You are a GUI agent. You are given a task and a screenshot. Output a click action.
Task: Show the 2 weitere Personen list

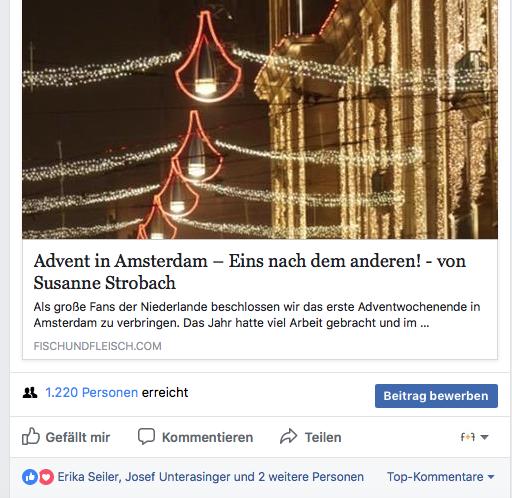[x=311, y=477]
